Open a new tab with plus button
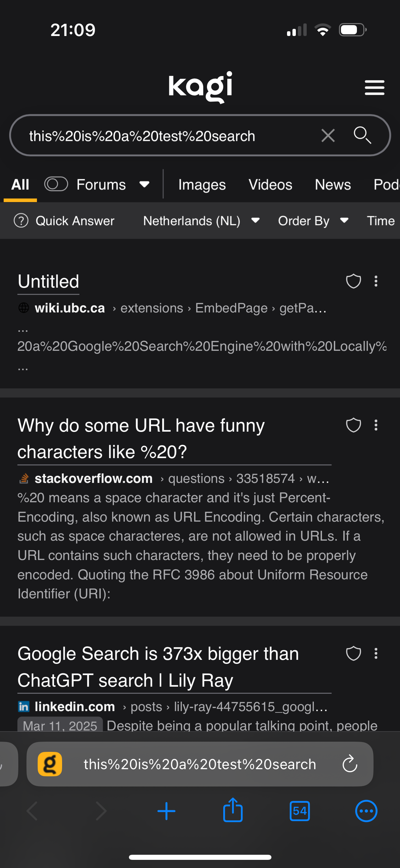400x868 pixels. click(x=166, y=811)
